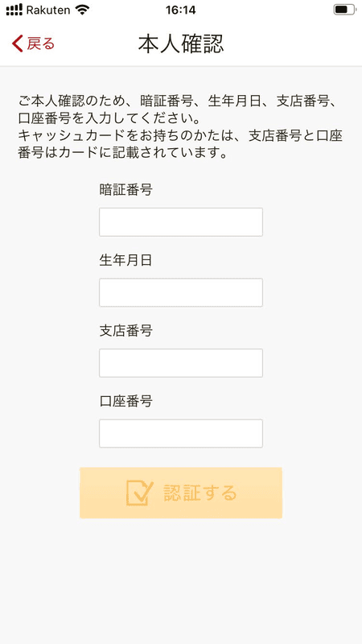The height and width of the screenshot is (644, 362).
Task: Tap the 支店番号 field label
Action: click(x=126, y=331)
